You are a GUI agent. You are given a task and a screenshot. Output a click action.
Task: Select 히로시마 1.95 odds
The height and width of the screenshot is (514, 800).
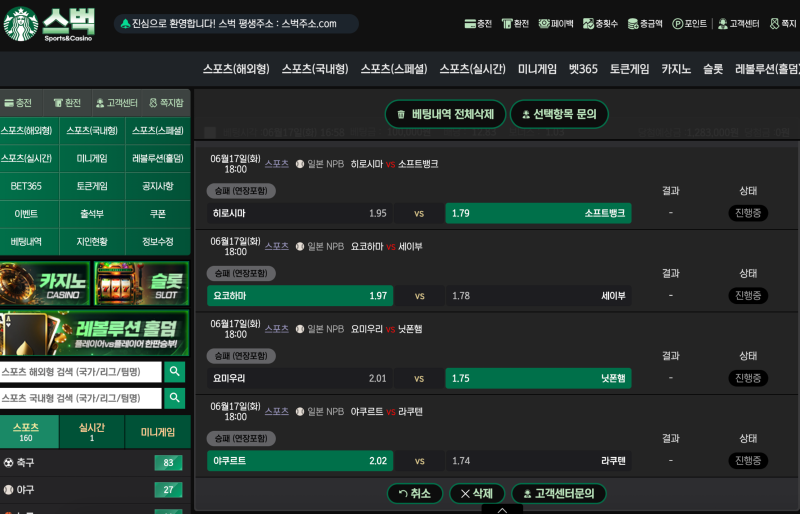tap(300, 213)
